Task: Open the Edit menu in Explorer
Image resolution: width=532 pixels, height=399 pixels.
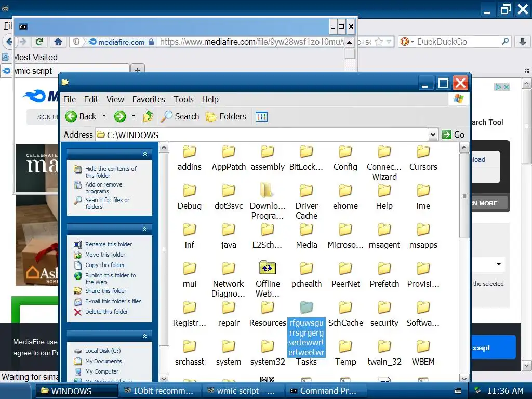Action: [91, 99]
